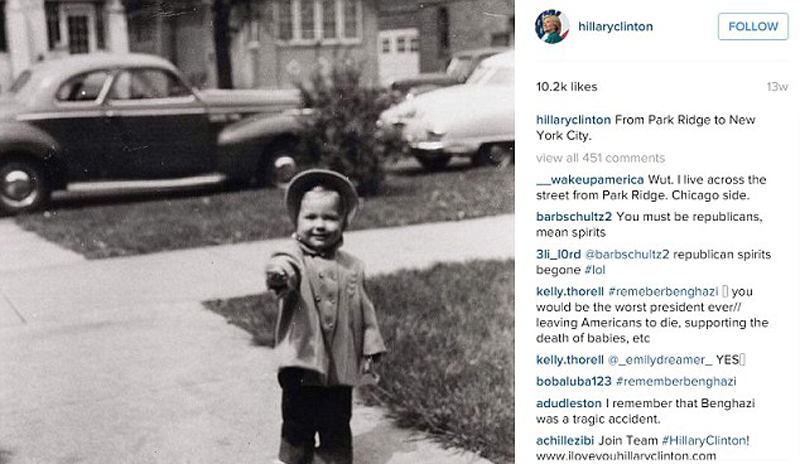The width and height of the screenshot is (800, 464).
Task: Click the @barbschultz2 mention
Action: tap(627, 254)
